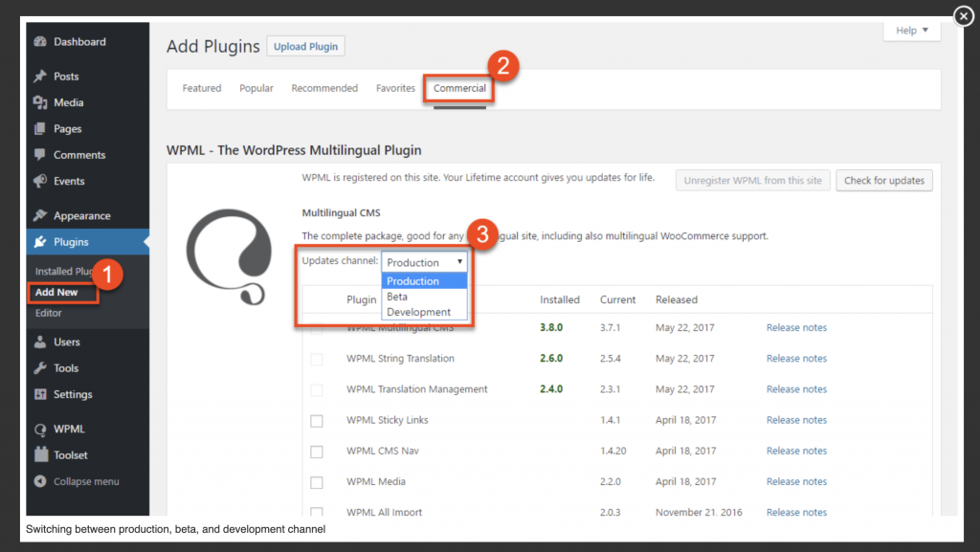Open Release notes for WPML Media
The image size is (980, 552).
point(796,481)
